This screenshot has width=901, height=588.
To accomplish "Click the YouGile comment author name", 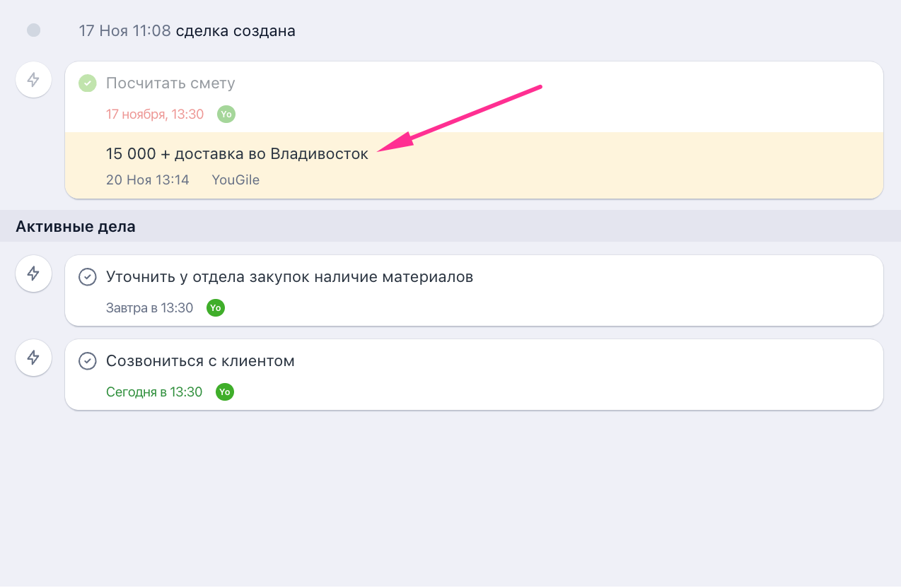I will (236, 180).
